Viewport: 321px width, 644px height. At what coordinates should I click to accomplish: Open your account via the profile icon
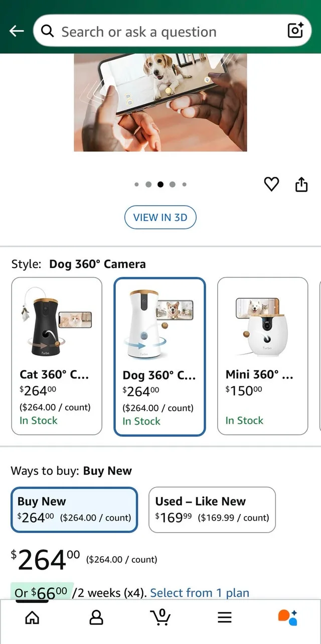tap(96, 617)
